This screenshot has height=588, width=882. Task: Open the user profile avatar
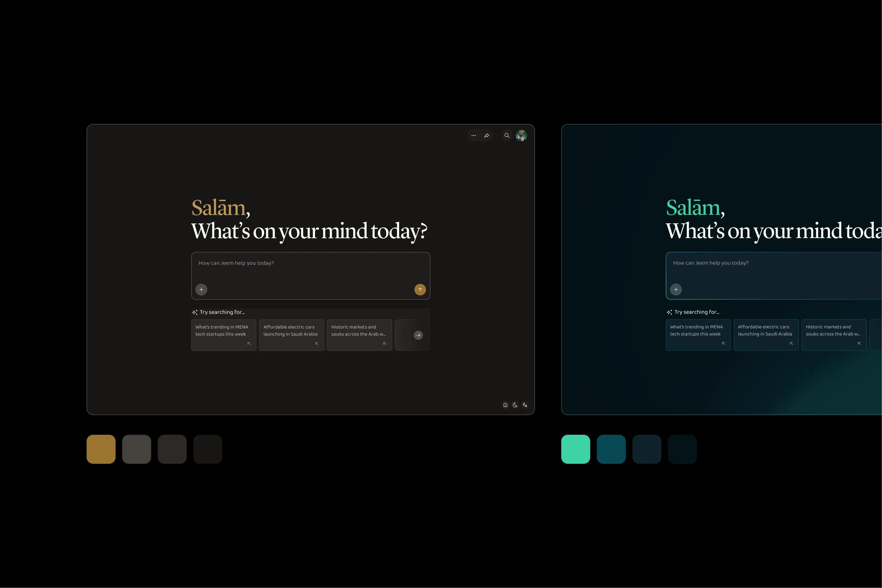521,135
